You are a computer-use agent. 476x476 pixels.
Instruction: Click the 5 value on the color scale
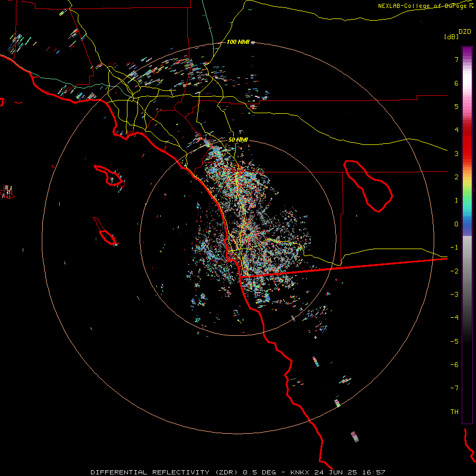click(456, 106)
